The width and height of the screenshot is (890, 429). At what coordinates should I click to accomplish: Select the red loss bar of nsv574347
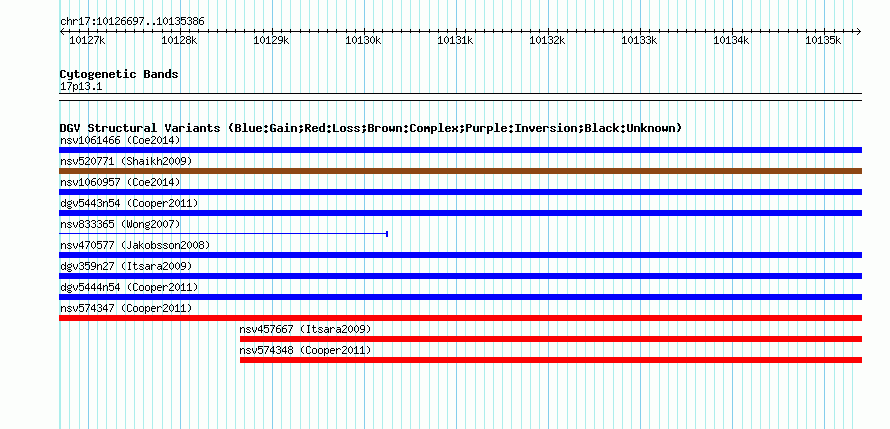click(x=460, y=318)
